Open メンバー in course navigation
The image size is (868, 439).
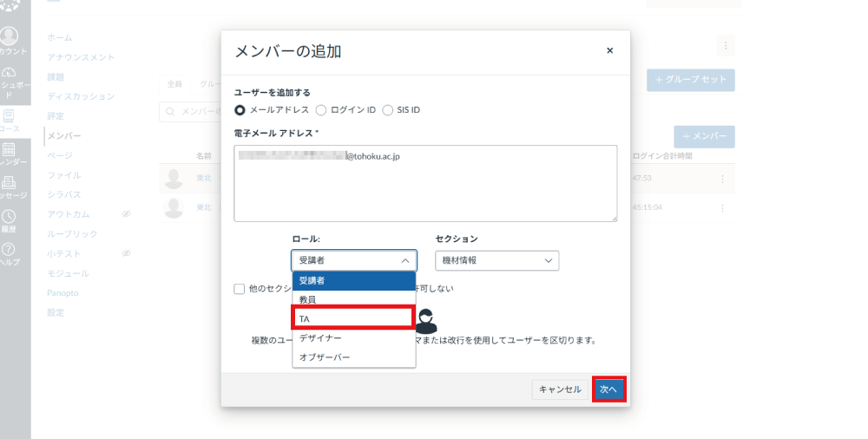(64, 135)
